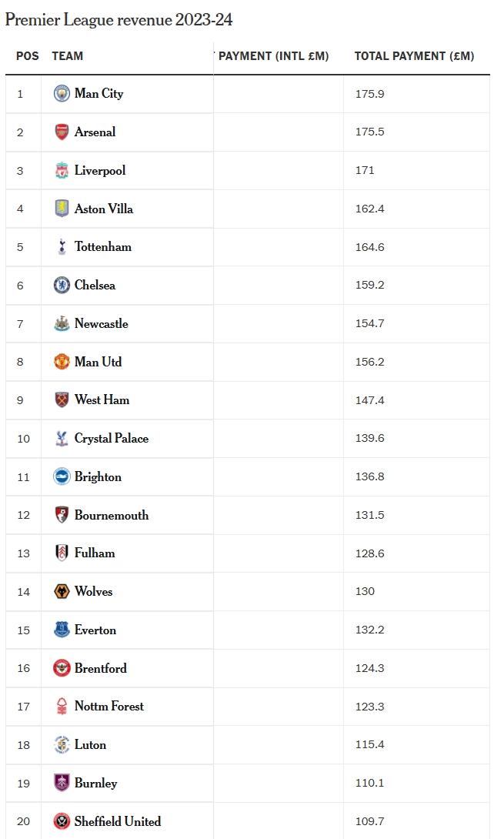
Task: Click the Man City club crest
Action: click(x=62, y=94)
